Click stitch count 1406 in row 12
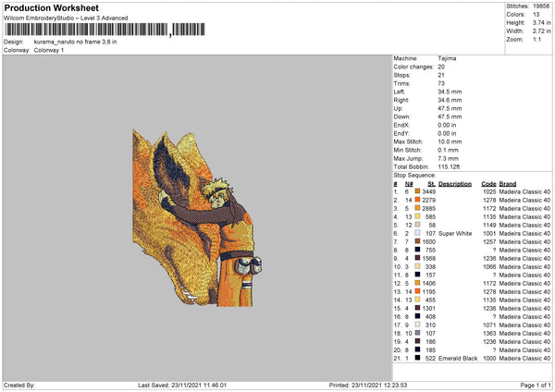Screen dimensions: 555x392 point(429,283)
